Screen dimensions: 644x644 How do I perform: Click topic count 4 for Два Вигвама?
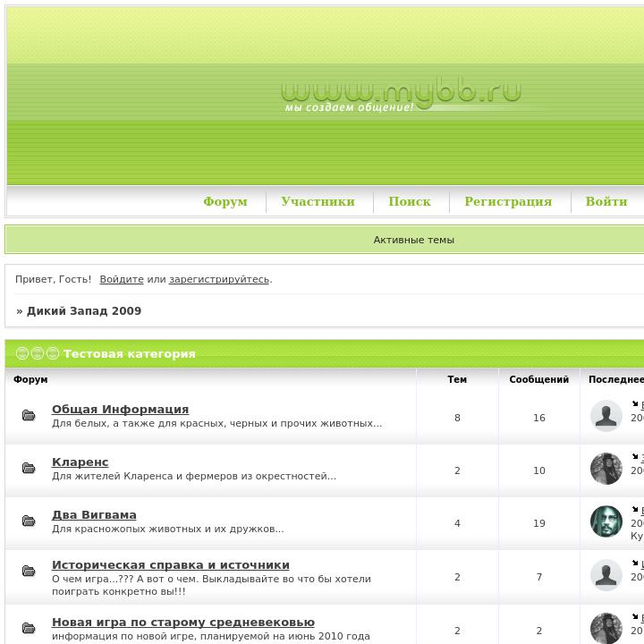click(x=457, y=523)
